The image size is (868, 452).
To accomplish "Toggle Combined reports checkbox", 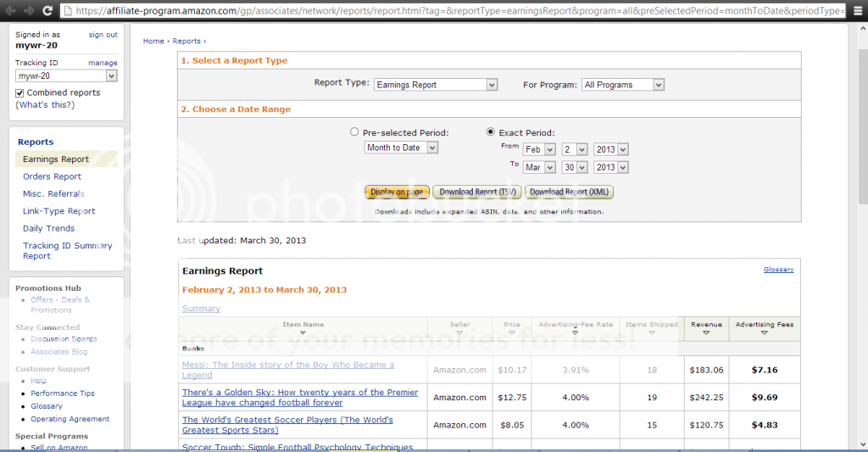I will coord(19,93).
